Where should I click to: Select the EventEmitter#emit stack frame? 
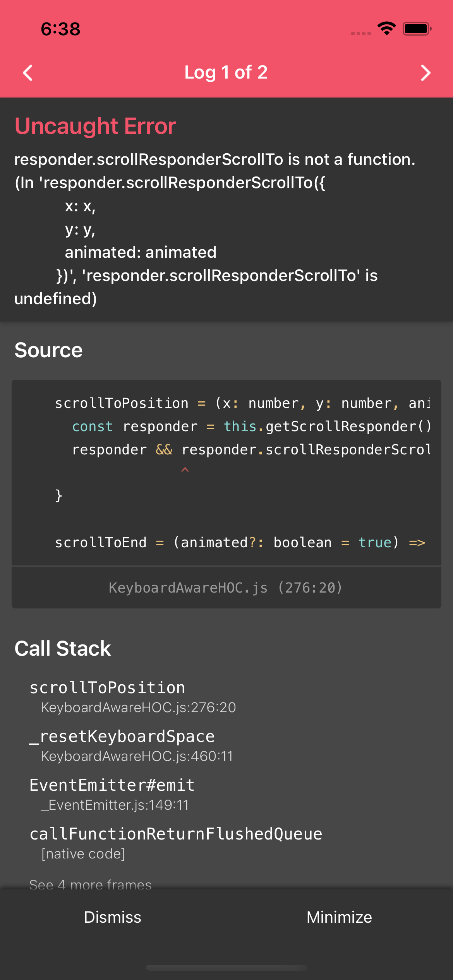(x=112, y=785)
